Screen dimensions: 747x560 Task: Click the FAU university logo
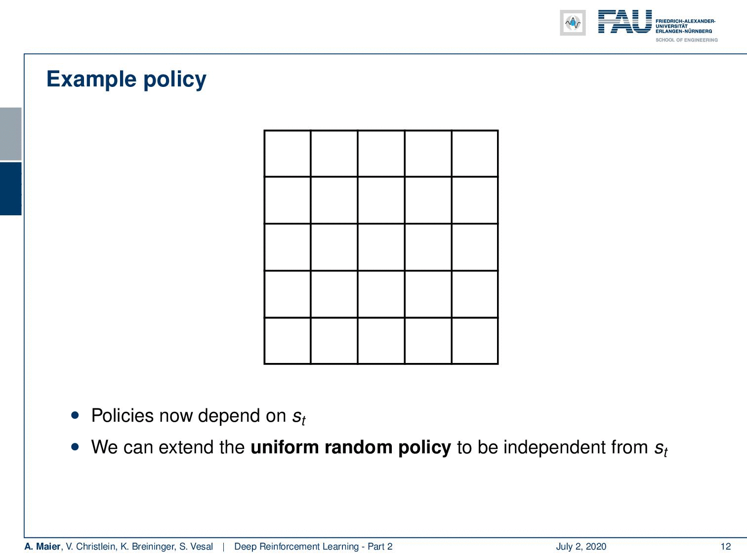pyautogui.click(x=625, y=22)
